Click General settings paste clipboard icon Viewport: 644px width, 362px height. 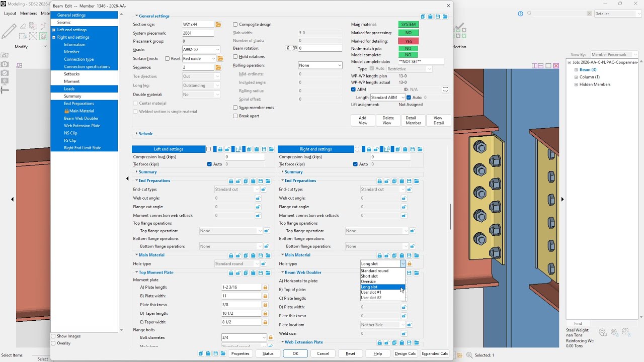(430, 17)
